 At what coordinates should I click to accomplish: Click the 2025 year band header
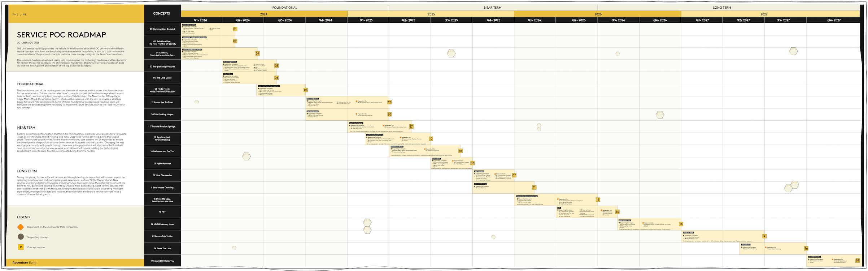[x=431, y=14]
